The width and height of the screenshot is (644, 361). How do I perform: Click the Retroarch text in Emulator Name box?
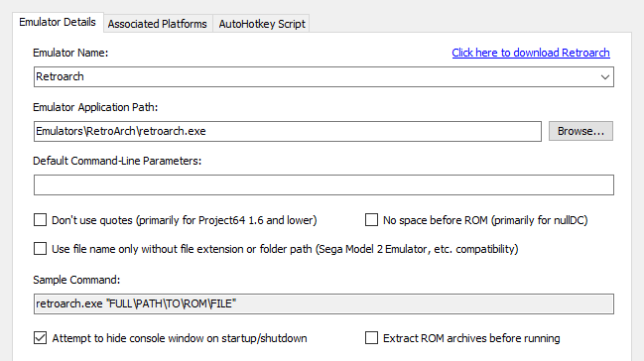(60, 76)
